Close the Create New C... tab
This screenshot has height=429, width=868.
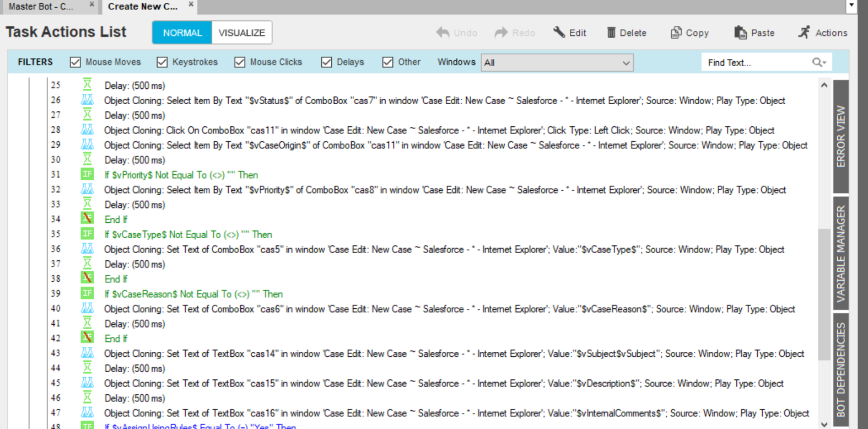coord(191,4)
